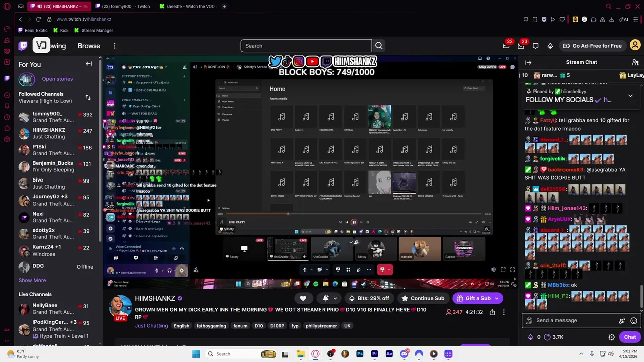Click the bookmark heart icon in address bar

562,19
